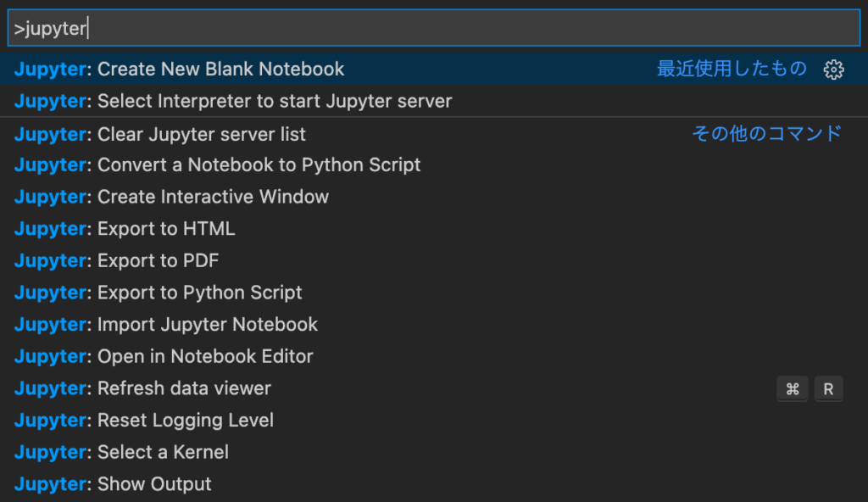Run Jupyter: Export to Python Script

(x=434, y=293)
